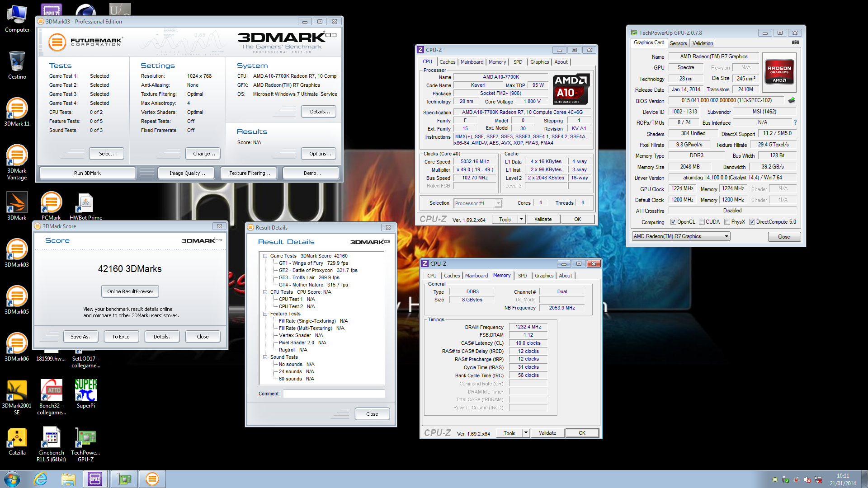Toggle the CUDA checkbox in GPU-Z

tap(702, 222)
